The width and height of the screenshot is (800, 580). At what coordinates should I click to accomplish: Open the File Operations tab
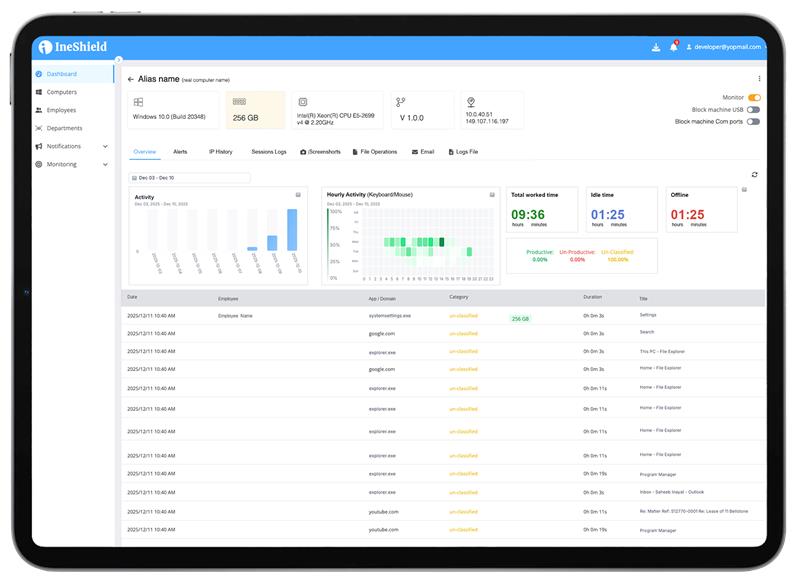tap(374, 152)
